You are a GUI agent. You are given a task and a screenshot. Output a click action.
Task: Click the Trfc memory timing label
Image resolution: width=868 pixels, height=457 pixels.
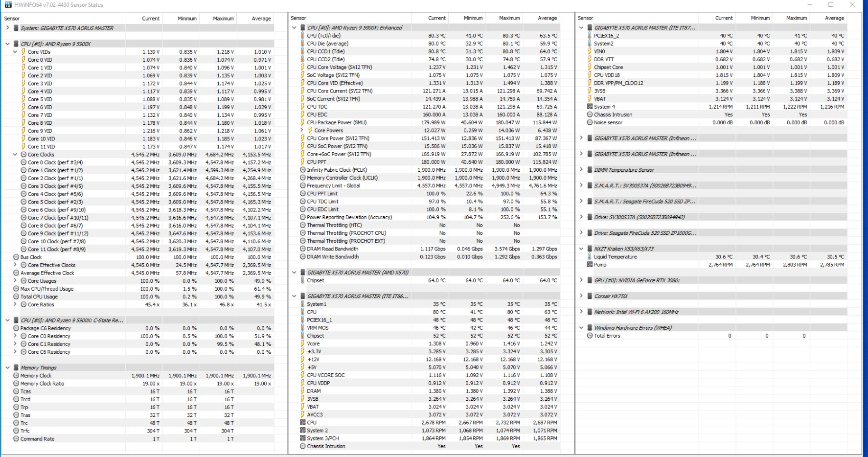pyautogui.click(x=25, y=431)
